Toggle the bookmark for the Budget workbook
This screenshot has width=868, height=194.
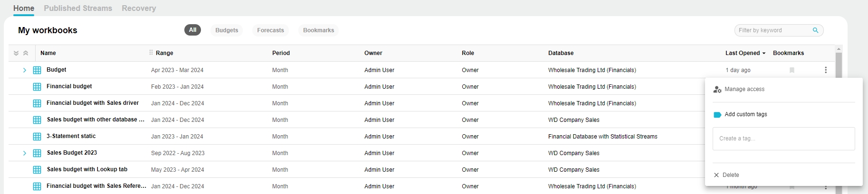click(x=792, y=70)
